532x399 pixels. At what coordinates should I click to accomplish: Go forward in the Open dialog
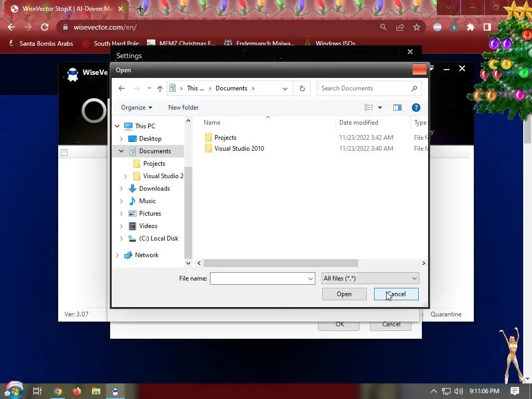tap(137, 88)
